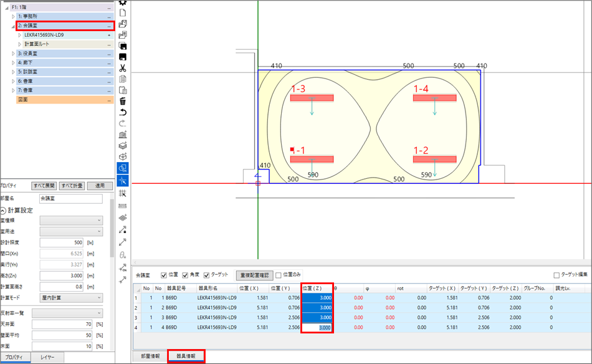This screenshot has height=364, width=592.
Task: Click the save-as double floppy icon
Action: [123, 46]
